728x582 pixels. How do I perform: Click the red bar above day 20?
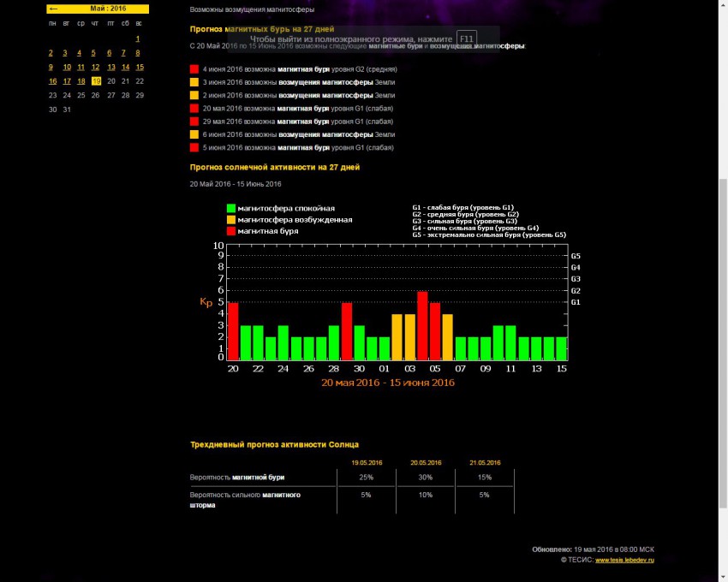233,330
